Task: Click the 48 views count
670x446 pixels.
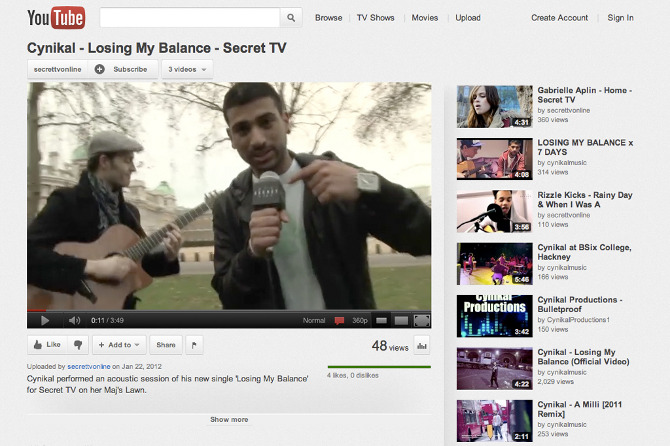Action: click(x=390, y=346)
